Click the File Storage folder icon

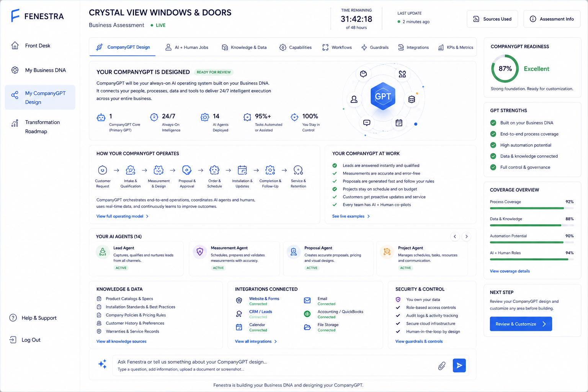tap(307, 327)
